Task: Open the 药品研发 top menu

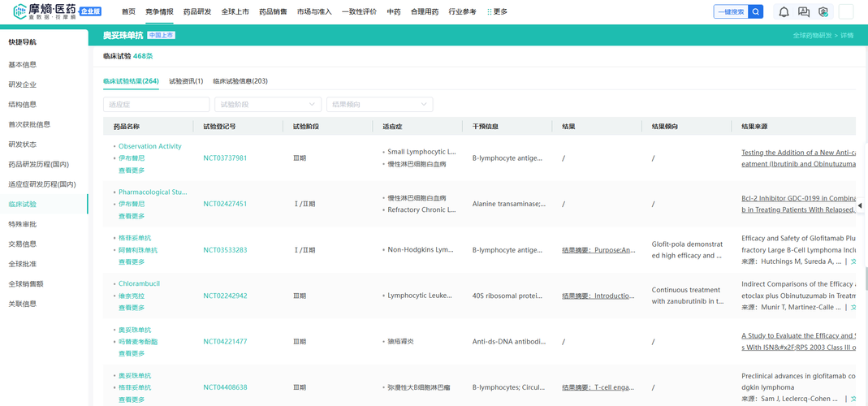Action: click(197, 12)
